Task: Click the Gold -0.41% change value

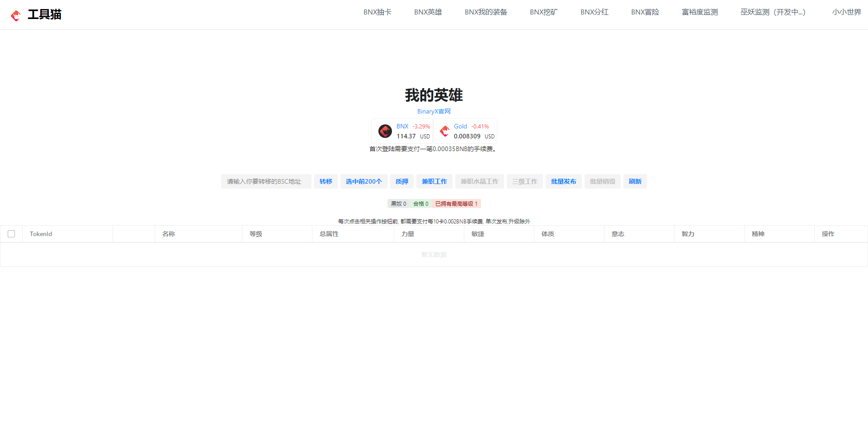Action: pyautogui.click(x=480, y=127)
